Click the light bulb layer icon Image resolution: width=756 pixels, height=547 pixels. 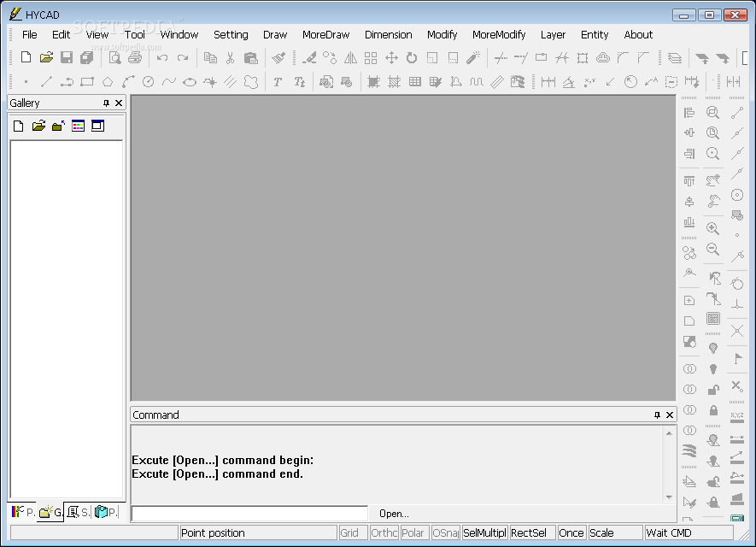coord(713,348)
